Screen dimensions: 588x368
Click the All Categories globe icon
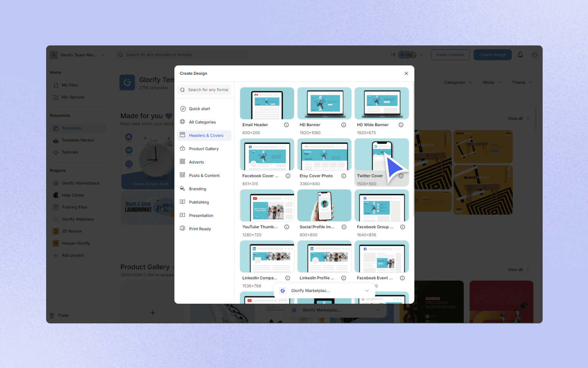point(183,122)
